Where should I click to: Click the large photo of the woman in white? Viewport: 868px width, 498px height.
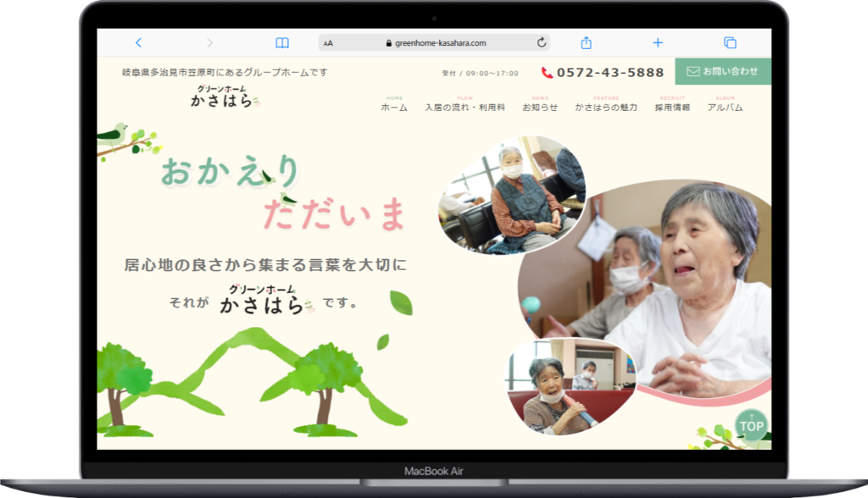click(x=645, y=288)
